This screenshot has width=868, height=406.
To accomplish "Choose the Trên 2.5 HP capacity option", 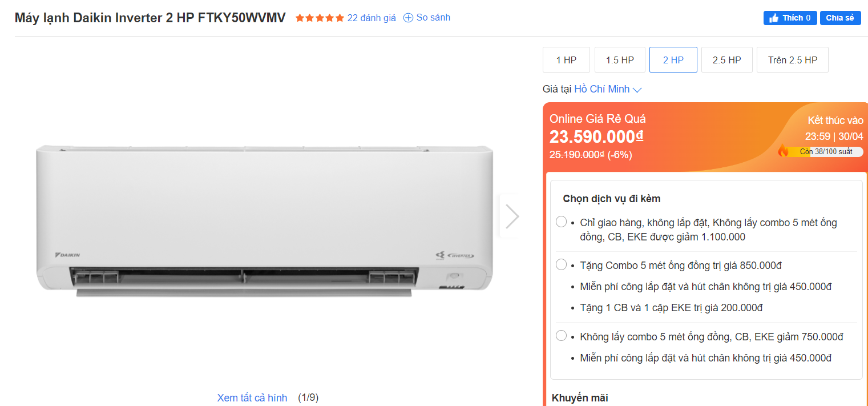I will [x=792, y=60].
